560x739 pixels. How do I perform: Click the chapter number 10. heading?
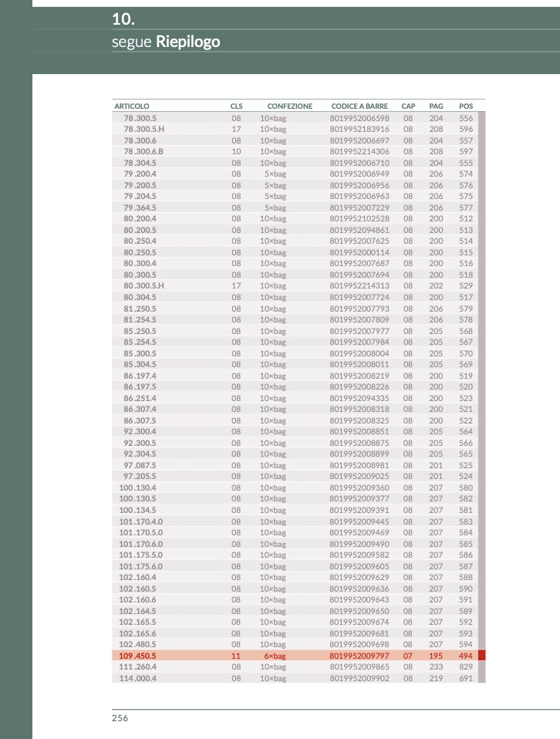[x=123, y=19]
